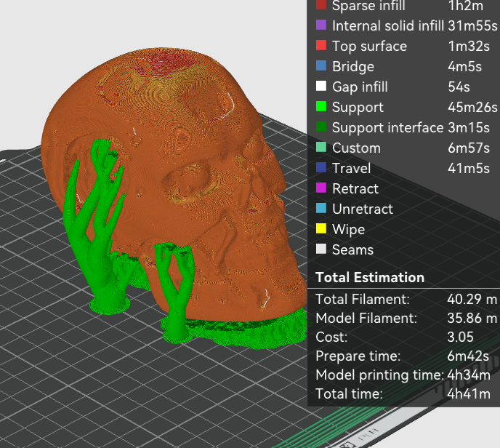Select the Travel legend label
This screenshot has width=500, height=448.
(352, 169)
